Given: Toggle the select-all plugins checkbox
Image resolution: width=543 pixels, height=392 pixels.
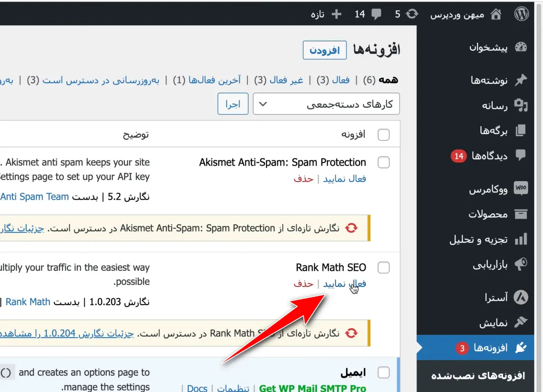Looking at the screenshot, I should (383, 134).
